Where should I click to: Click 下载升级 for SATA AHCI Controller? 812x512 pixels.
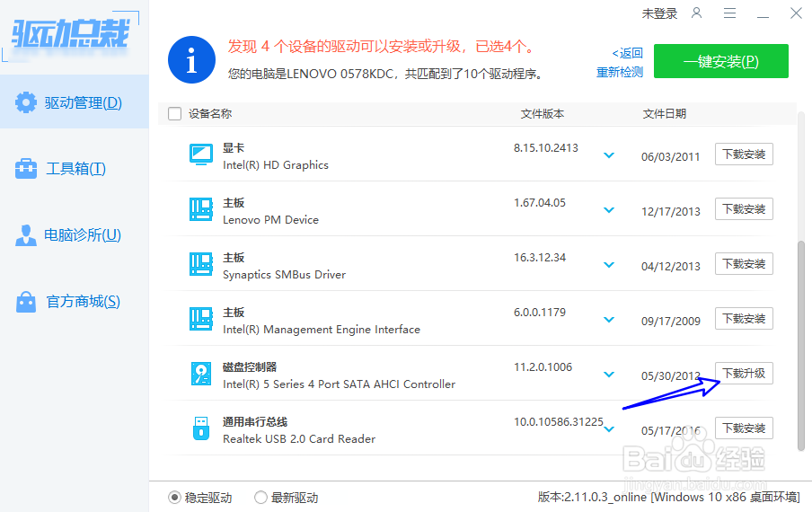coord(744,374)
